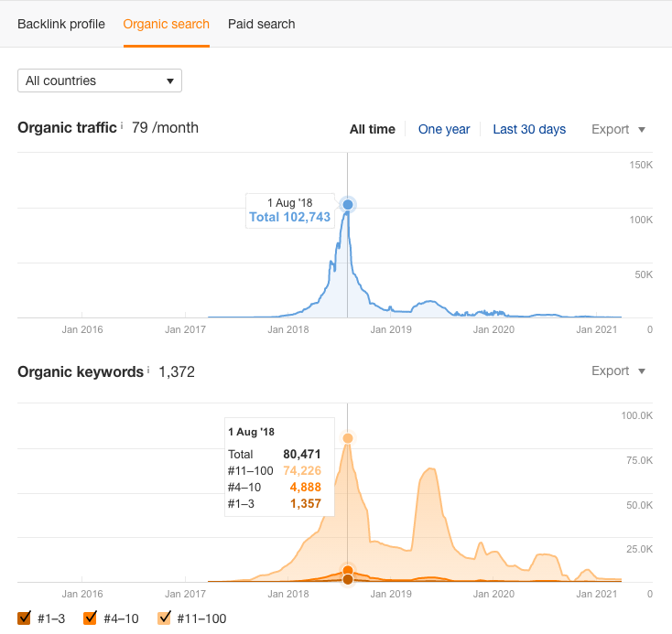Image resolution: width=672 pixels, height=634 pixels.
Task: Click blue peak marker on traffic chart
Action: (348, 204)
